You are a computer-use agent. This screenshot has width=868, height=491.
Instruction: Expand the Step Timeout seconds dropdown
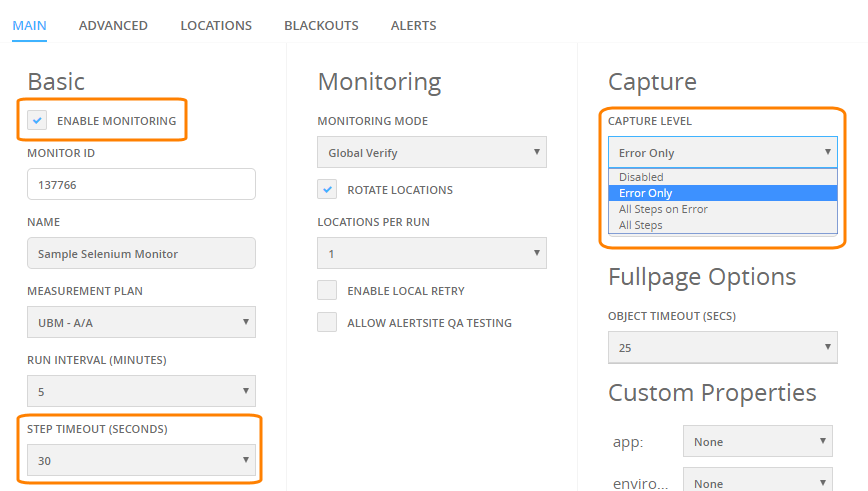point(141,460)
